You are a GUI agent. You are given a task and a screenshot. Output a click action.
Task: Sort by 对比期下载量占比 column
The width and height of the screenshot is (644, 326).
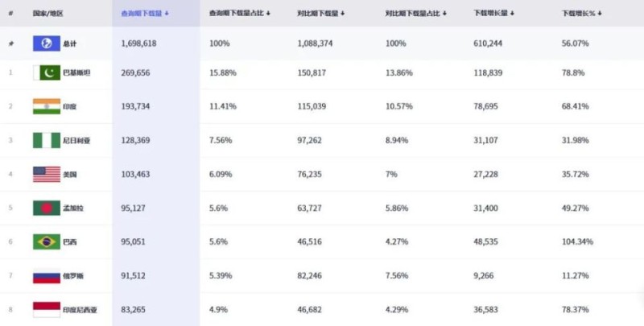pyautogui.click(x=415, y=14)
